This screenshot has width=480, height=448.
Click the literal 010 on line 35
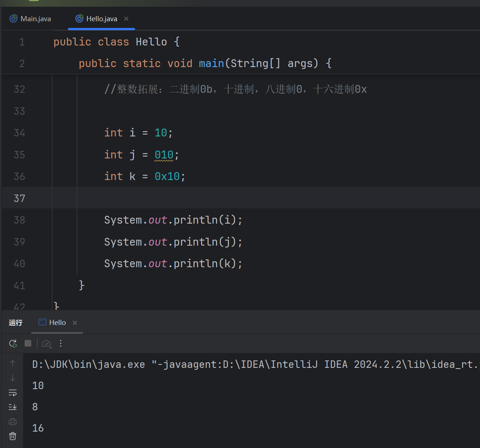(164, 155)
